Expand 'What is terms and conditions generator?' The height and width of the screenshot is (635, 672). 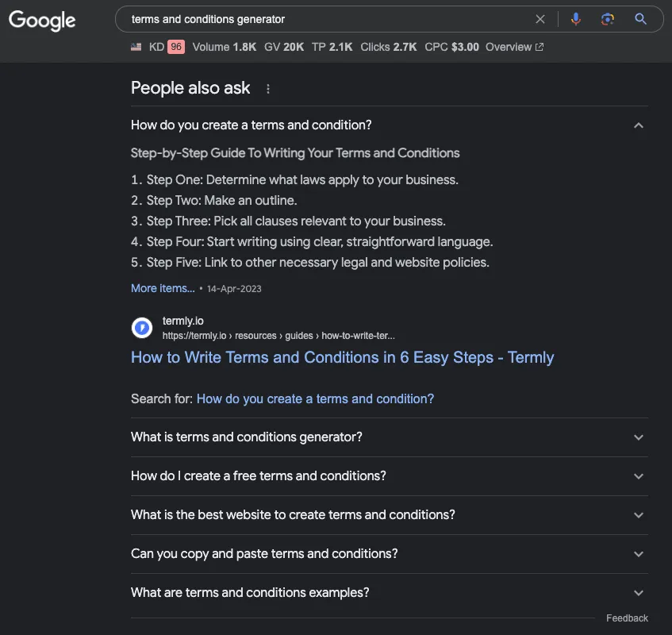click(638, 437)
